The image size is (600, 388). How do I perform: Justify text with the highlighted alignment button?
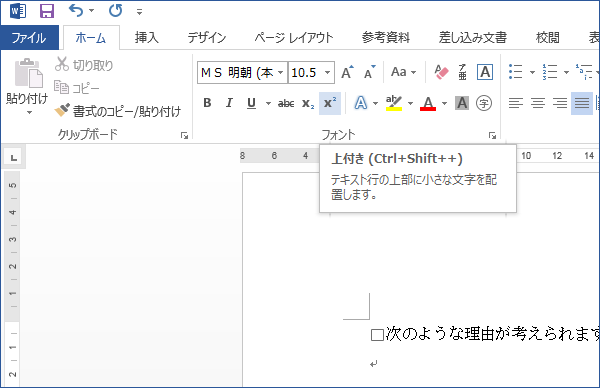[582, 103]
